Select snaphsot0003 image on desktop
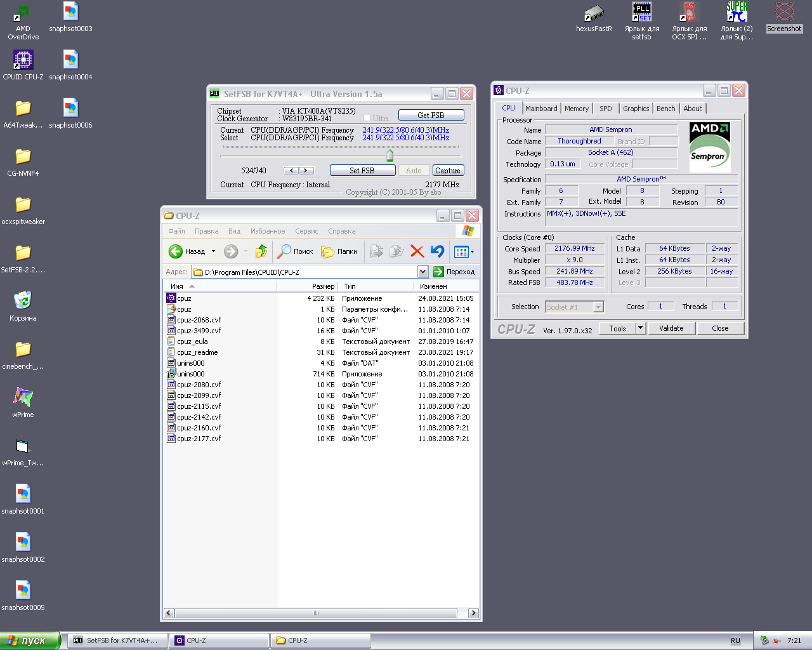The width and height of the screenshot is (812, 650). point(70,17)
